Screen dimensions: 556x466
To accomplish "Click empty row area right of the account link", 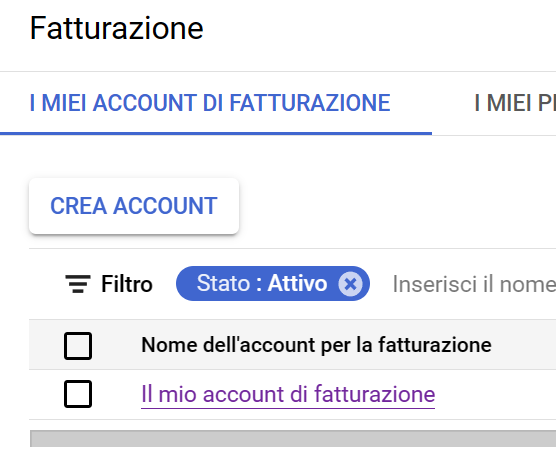I will 496,394.
